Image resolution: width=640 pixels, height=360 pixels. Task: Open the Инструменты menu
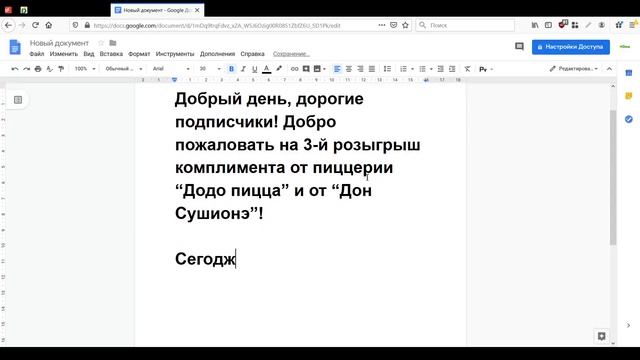coord(175,54)
